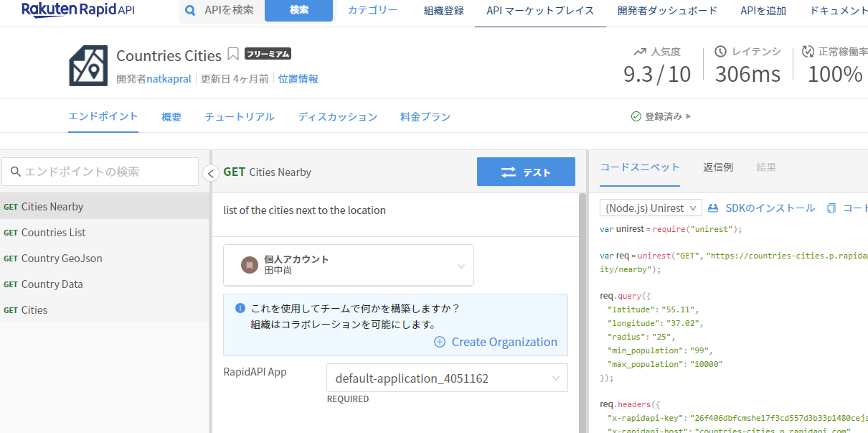The height and width of the screenshot is (433, 868).
Task: Click the plus icon for Create Organization
Action: point(440,342)
